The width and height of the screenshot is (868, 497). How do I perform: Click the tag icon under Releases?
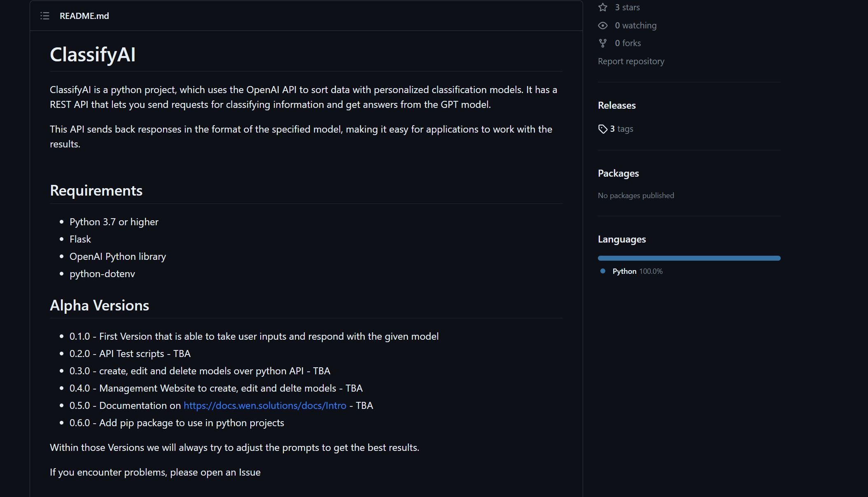coord(603,129)
